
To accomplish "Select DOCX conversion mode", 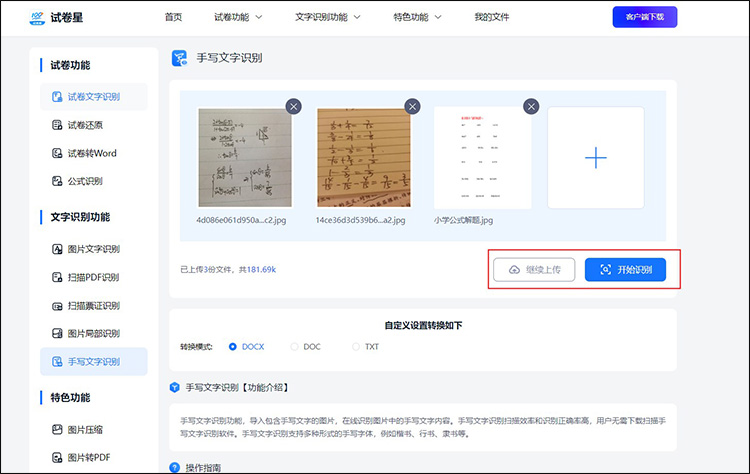I will (232, 347).
